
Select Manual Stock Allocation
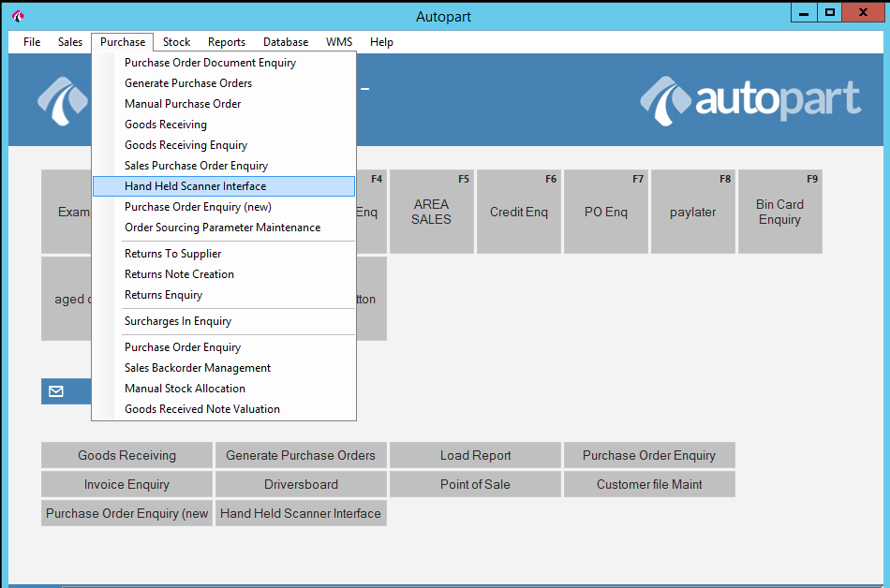224,389
